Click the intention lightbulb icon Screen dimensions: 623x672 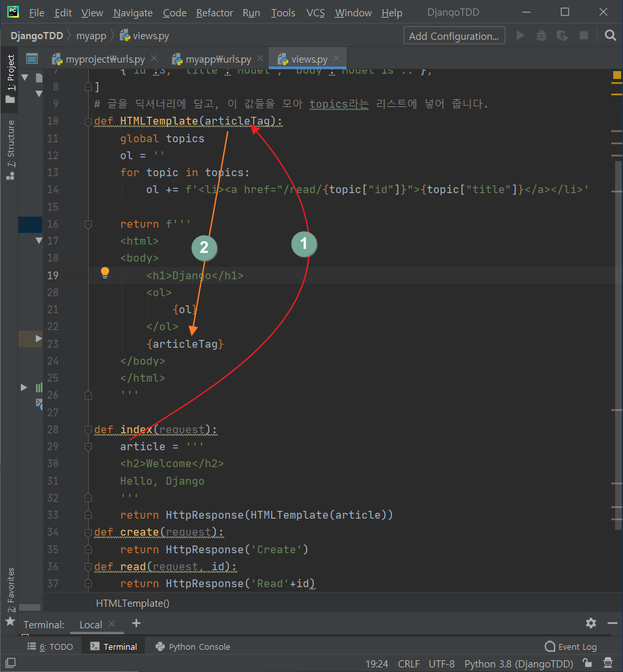(105, 273)
